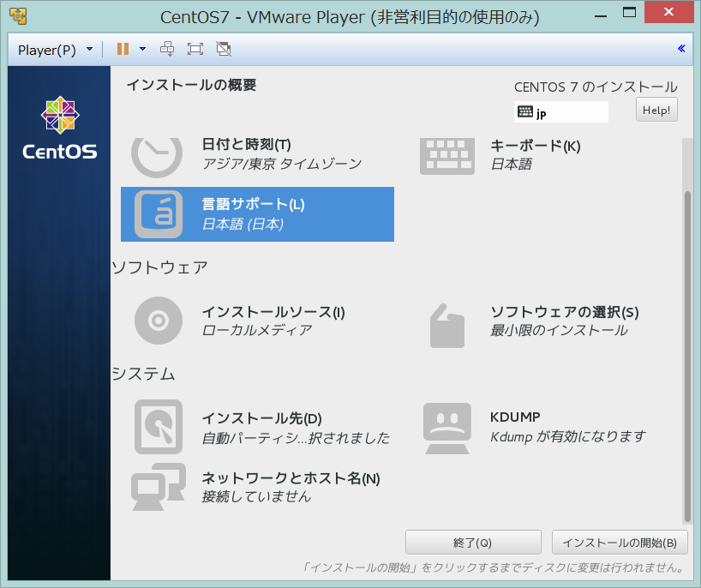Click the アジア/東京 タイムゾーン text
The image size is (701, 588).
click(x=282, y=164)
